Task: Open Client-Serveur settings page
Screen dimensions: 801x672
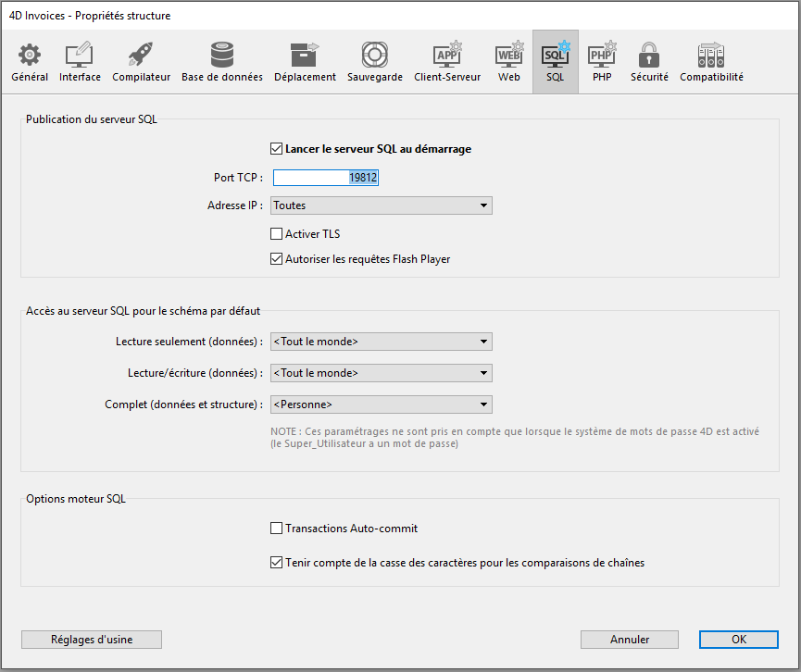Action: point(447,56)
